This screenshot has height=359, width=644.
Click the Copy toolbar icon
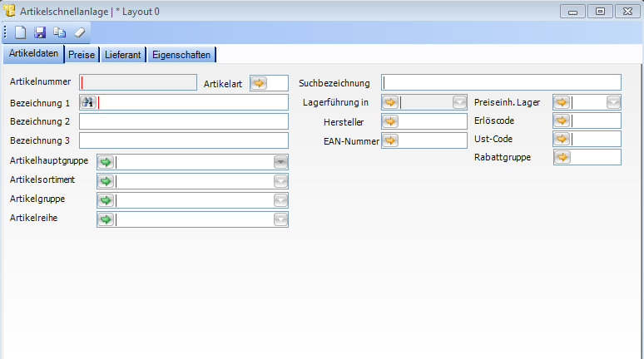[59, 32]
